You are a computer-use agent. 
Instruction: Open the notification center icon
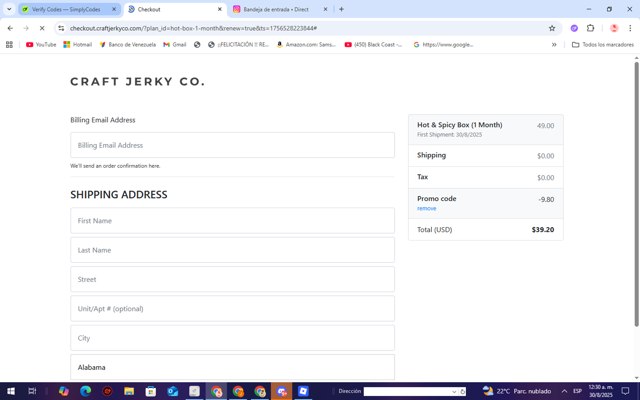625,391
